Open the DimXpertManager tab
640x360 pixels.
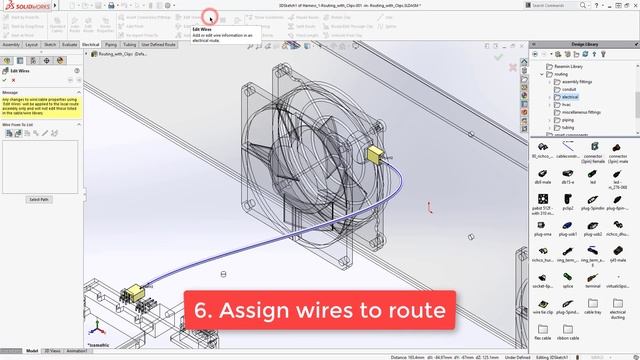click(47, 60)
